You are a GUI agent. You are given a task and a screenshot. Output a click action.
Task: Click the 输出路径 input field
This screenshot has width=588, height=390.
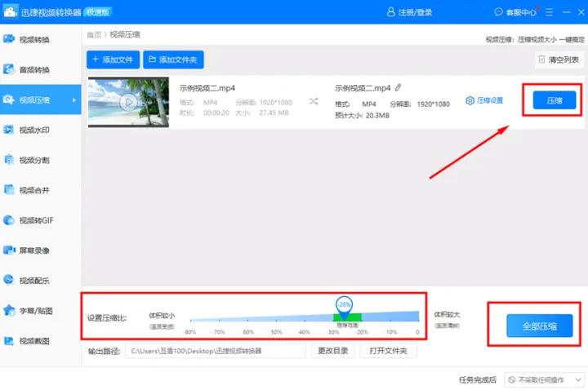coord(216,351)
